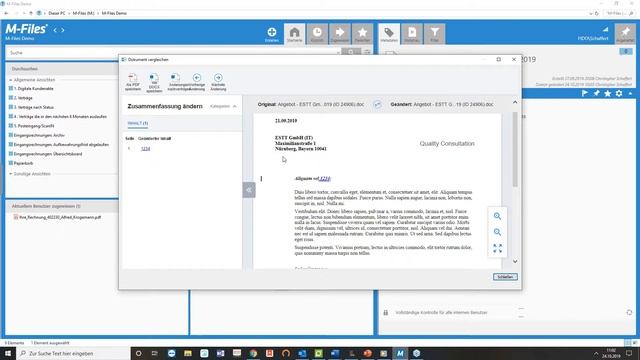The width and height of the screenshot is (640, 360).
Task: Click 'Aktuellem Benutzer zugewiesen' section header
Action: point(62,207)
